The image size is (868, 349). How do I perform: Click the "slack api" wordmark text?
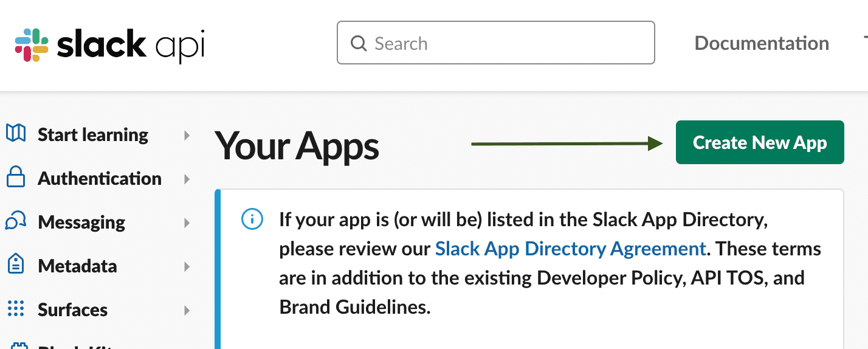tap(131, 45)
